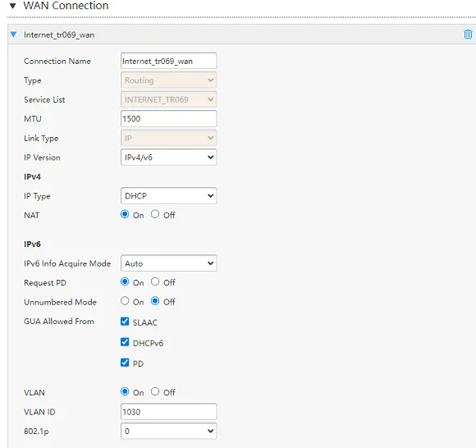Click the VLAN ID label
476x448 pixels.
pos(39,412)
